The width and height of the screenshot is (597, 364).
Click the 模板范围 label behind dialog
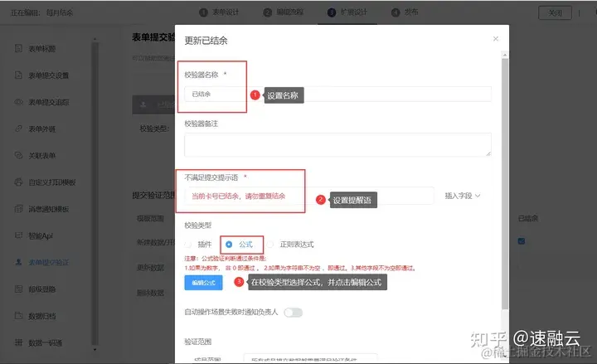point(150,219)
